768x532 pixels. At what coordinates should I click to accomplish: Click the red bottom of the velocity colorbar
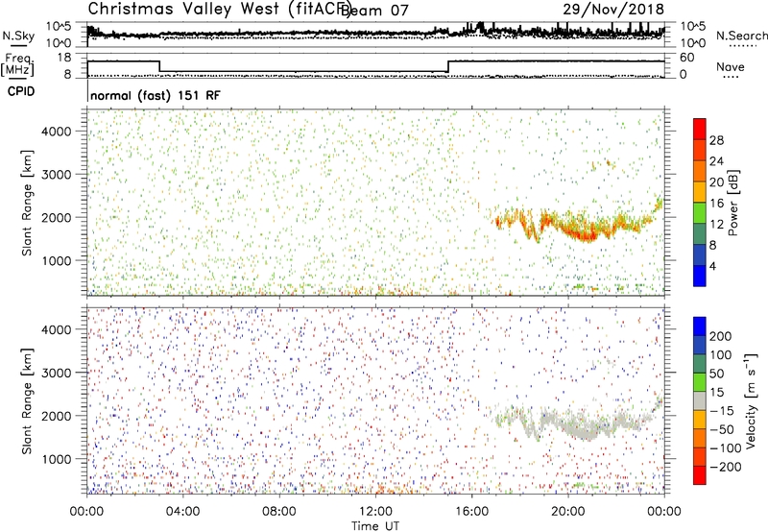700,475
